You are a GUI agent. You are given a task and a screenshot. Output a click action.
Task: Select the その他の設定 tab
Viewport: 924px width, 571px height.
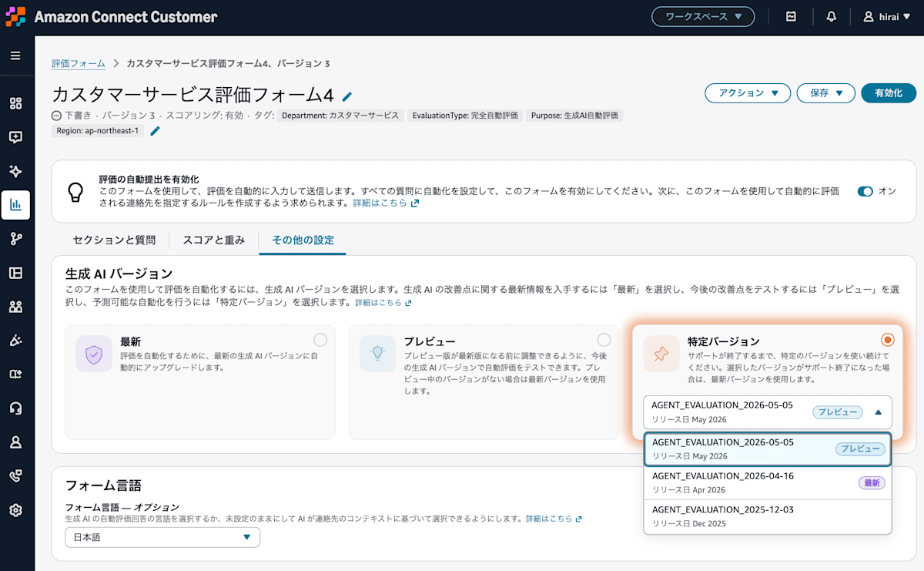point(303,240)
